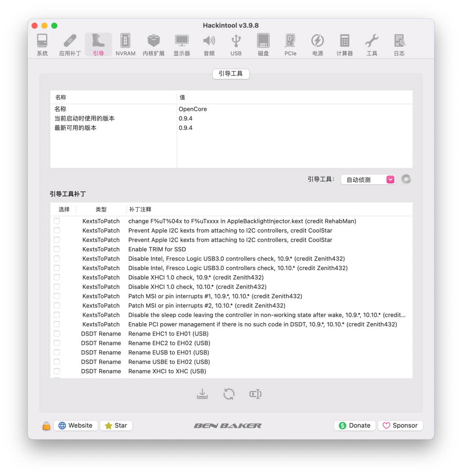The width and height of the screenshot is (462, 476).
Task: Click the 选择 column header
Action: click(x=64, y=209)
